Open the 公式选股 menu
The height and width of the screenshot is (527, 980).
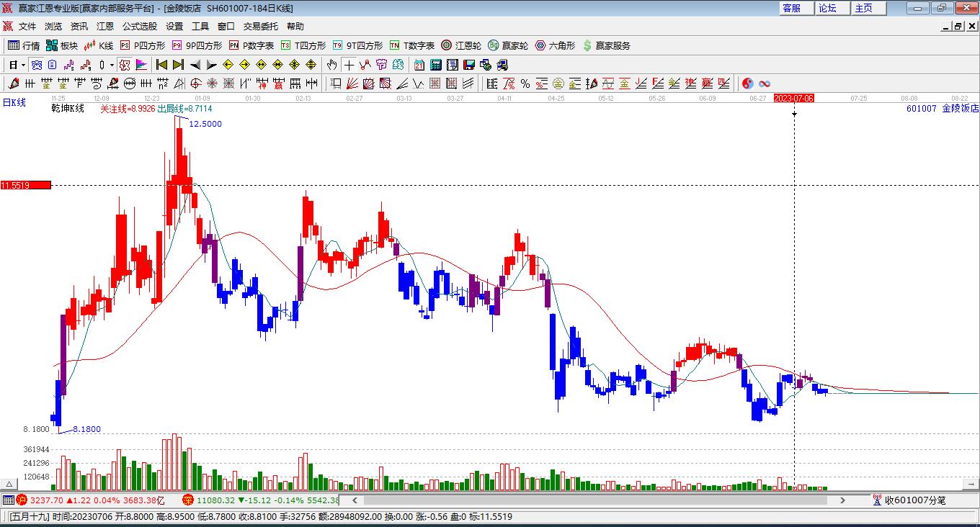coord(139,27)
